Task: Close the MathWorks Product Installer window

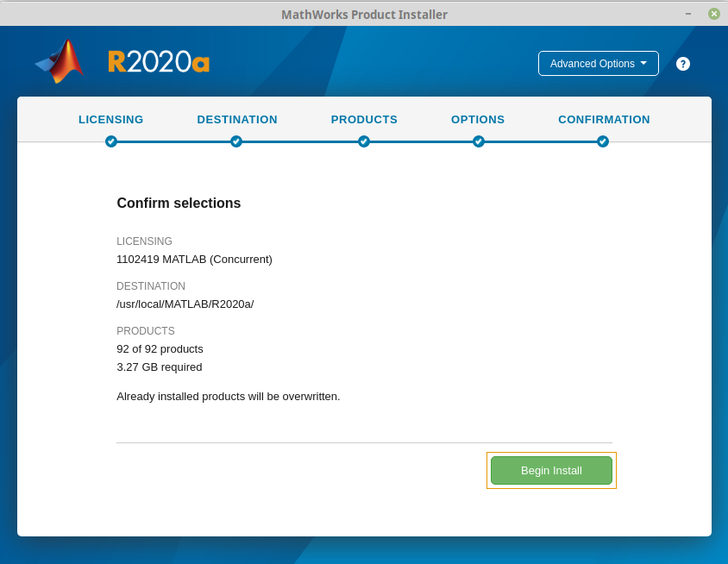Action: tap(714, 14)
